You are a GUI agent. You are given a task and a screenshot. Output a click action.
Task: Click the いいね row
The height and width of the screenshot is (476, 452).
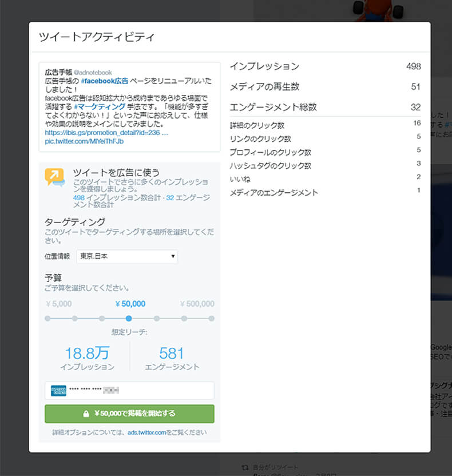tap(325, 179)
